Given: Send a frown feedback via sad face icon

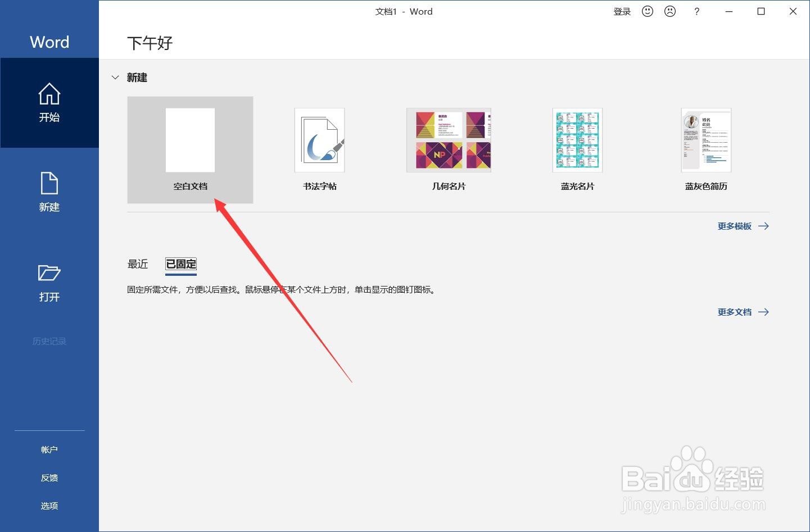Looking at the screenshot, I should tap(670, 11).
